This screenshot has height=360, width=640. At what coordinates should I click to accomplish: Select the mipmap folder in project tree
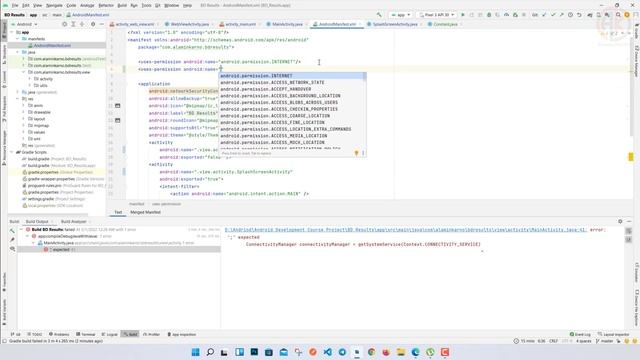[x=41, y=126]
